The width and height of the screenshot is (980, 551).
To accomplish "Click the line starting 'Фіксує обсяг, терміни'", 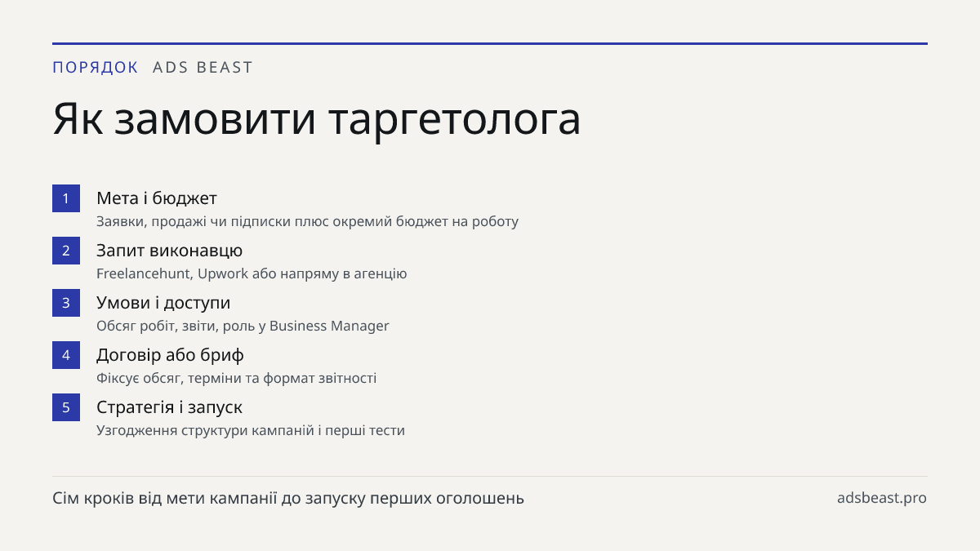I will tap(237, 378).
